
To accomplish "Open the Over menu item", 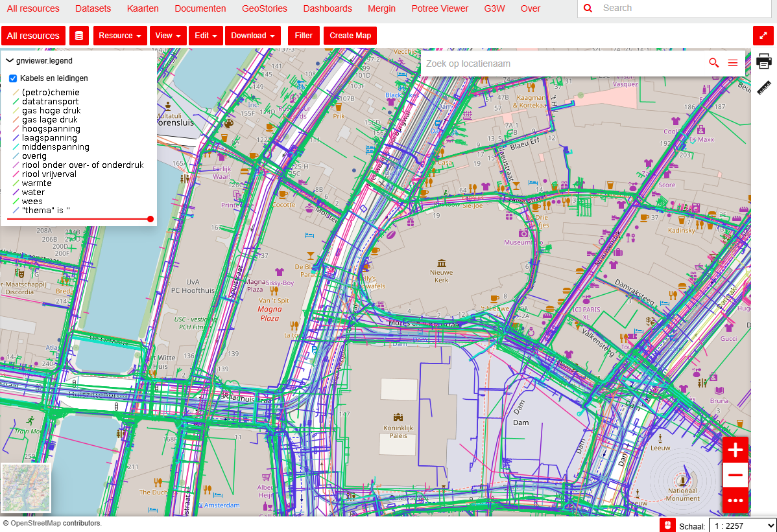I will click(531, 8).
